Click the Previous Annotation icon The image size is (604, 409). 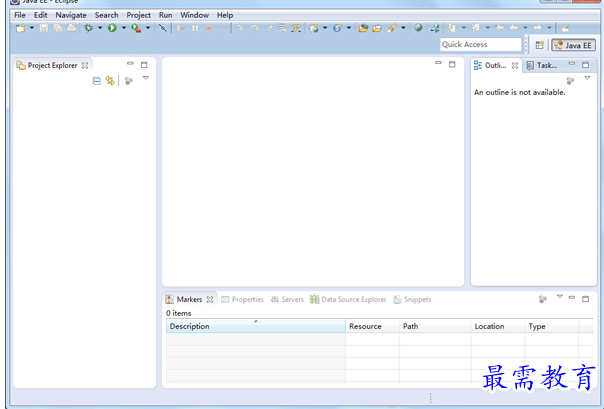(476, 28)
